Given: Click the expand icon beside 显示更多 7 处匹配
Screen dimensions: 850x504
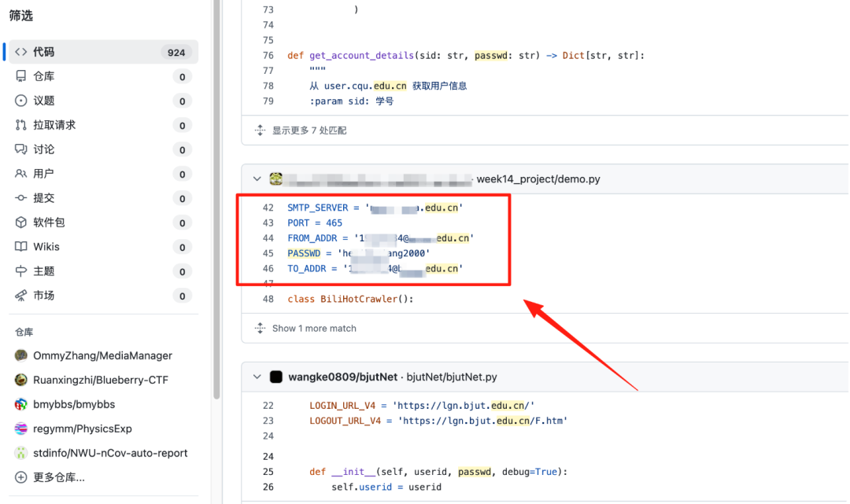Looking at the screenshot, I should (x=261, y=131).
